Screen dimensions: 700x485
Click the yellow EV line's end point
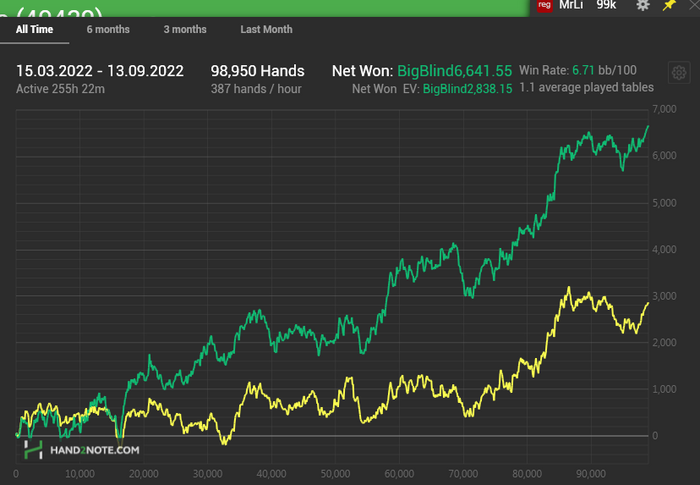(648, 303)
